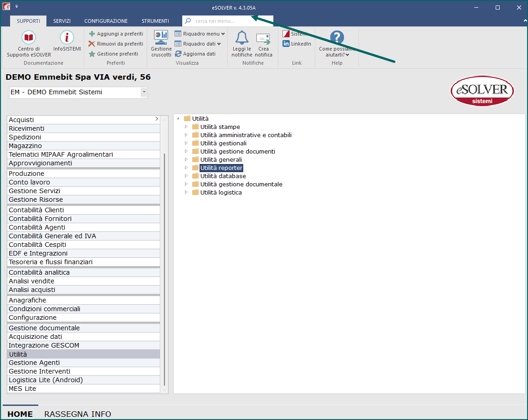Image resolution: width=528 pixels, height=420 pixels.
Task: Click Leggi le notifiche bell
Action: click(242, 44)
